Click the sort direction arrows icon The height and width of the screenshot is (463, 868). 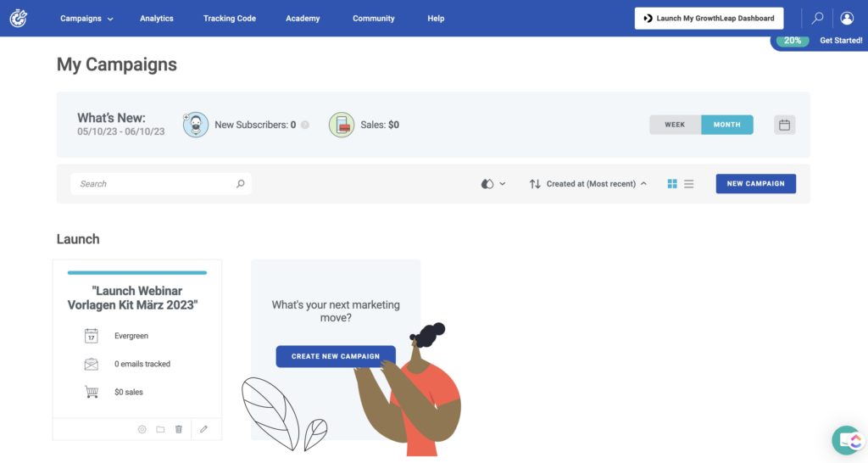point(535,184)
